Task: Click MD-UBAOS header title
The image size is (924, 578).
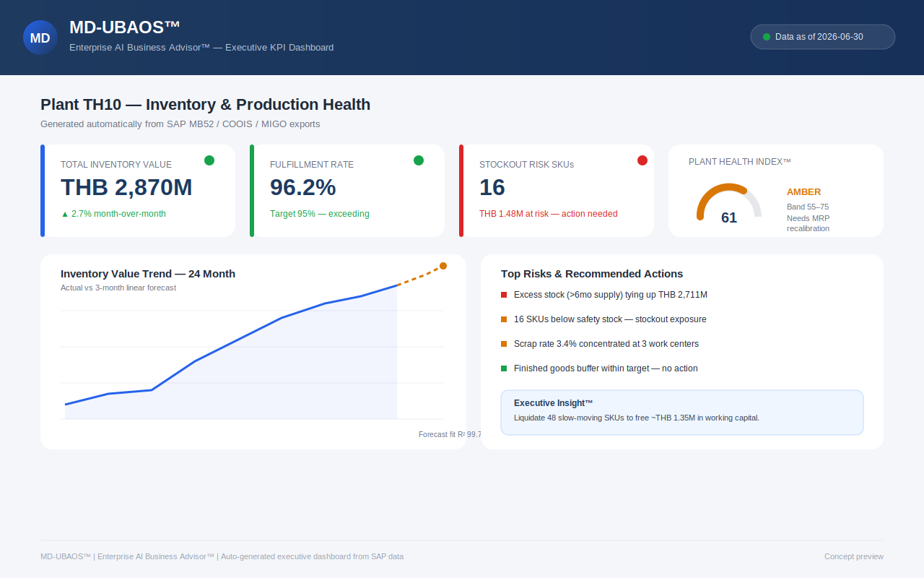Action: (x=125, y=27)
